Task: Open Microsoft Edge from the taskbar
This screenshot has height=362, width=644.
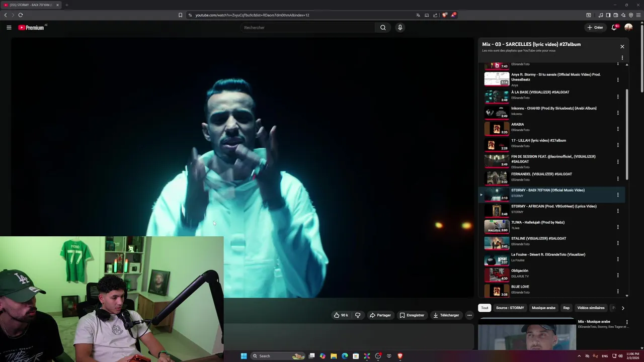Action: pyautogui.click(x=345, y=356)
